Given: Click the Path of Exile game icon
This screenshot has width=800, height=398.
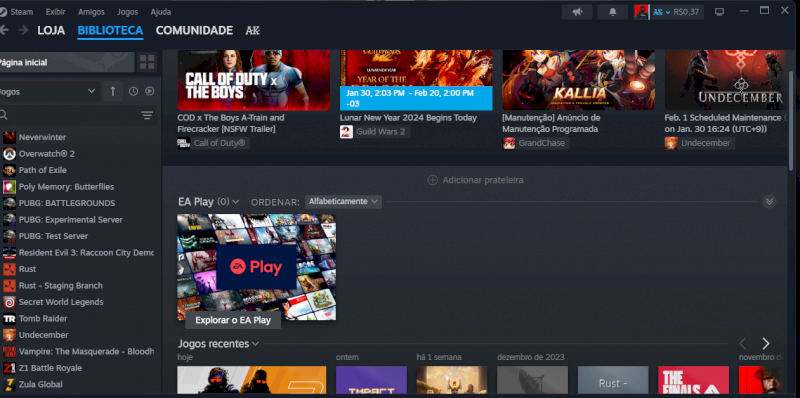Looking at the screenshot, I should (x=9, y=170).
